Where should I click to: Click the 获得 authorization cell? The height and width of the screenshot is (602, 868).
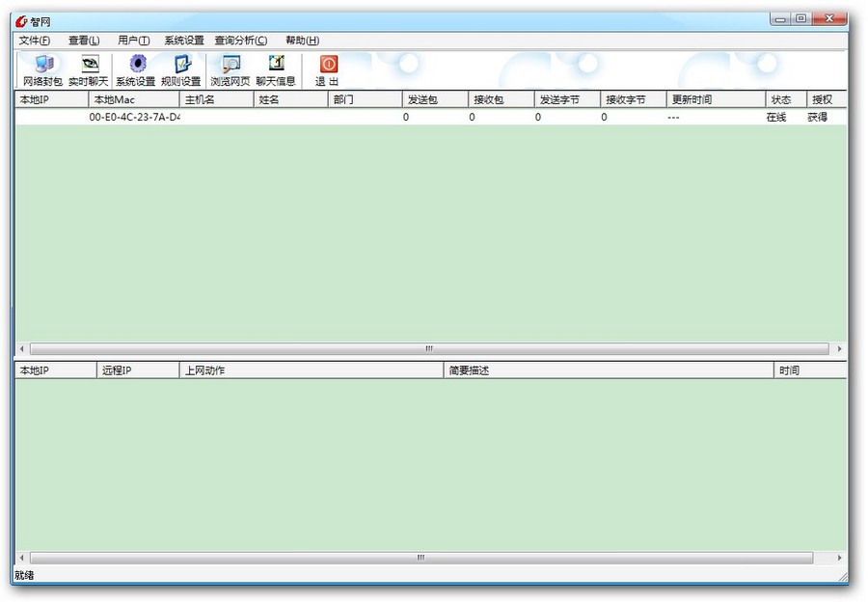(x=817, y=117)
